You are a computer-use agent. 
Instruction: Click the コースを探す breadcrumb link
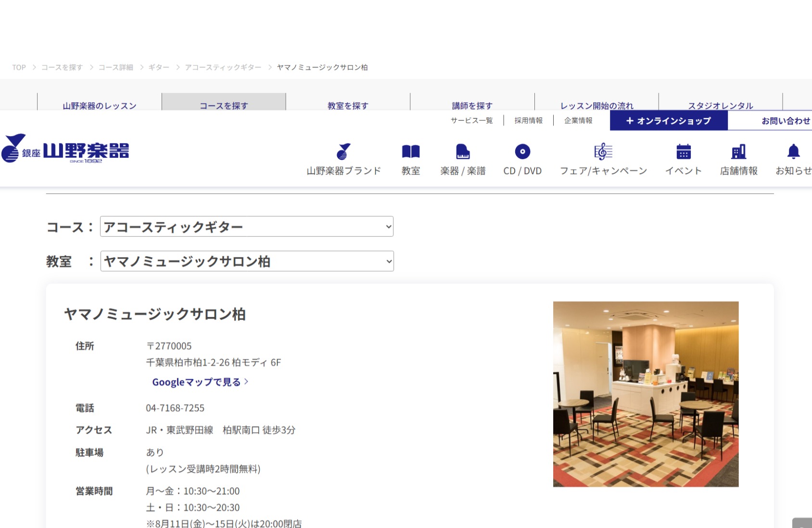pos(62,67)
